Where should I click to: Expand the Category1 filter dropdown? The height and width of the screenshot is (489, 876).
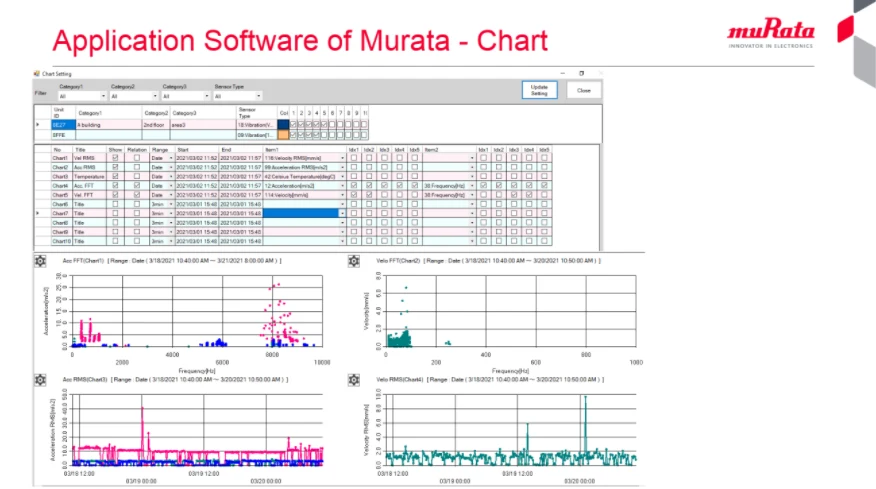(x=103, y=96)
